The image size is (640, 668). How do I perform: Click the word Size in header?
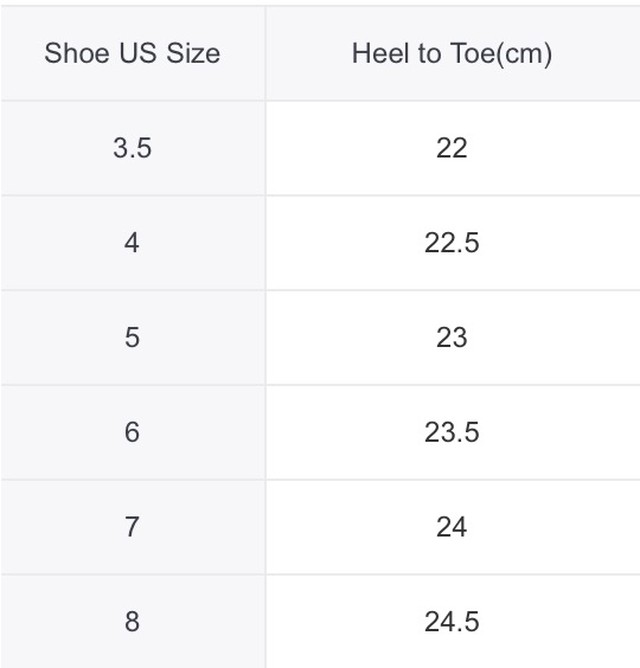pyautogui.click(x=193, y=53)
